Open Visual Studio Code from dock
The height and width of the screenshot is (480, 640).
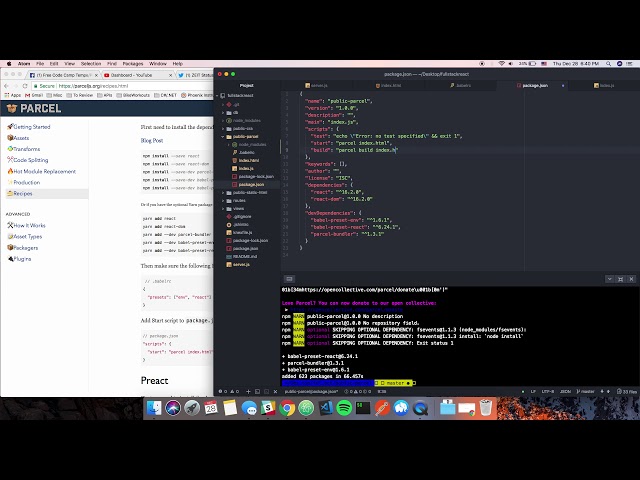click(325, 408)
